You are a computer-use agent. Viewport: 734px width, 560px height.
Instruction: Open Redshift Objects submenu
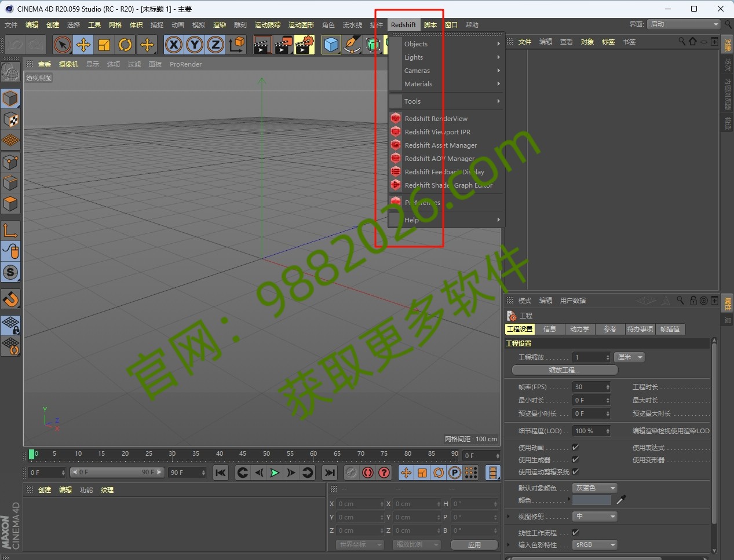click(447, 44)
